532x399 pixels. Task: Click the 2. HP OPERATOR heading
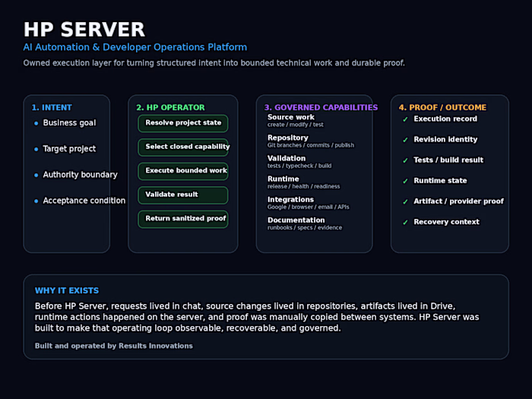pos(170,108)
